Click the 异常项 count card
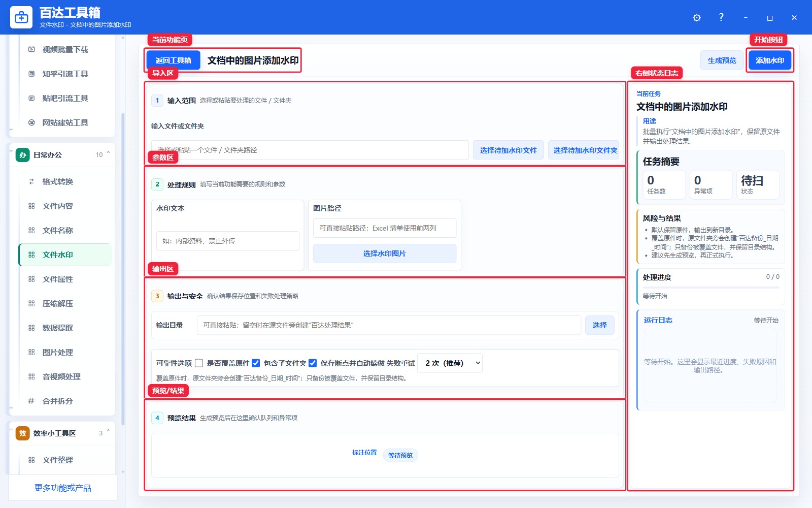The height and width of the screenshot is (508, 812). tap(711, 184)
